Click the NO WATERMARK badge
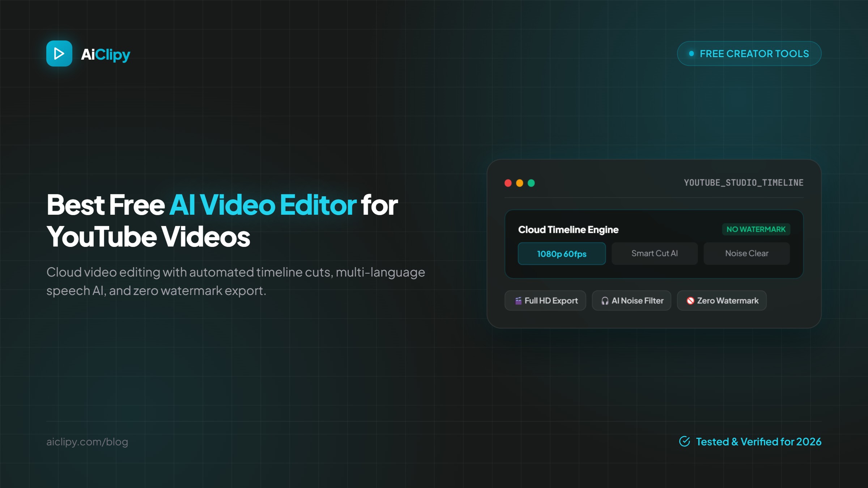The width and height of the screenshot is (868, 488). 756,229
